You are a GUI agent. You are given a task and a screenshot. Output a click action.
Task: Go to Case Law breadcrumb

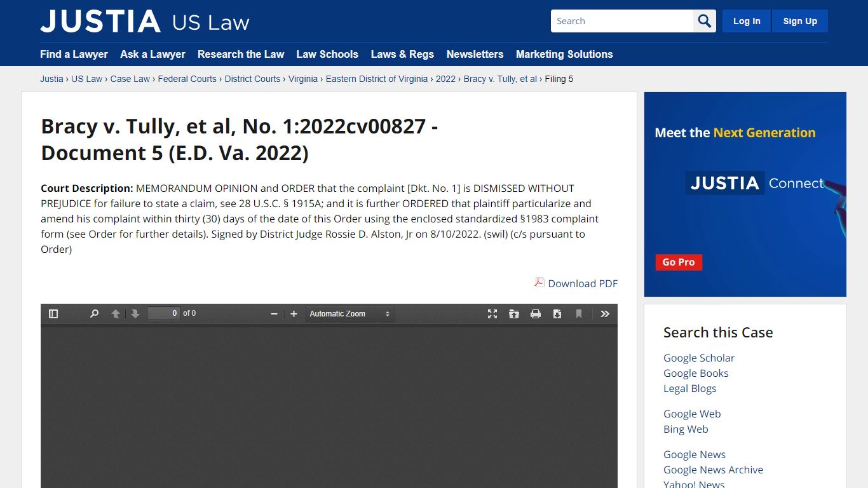tap(130, 79)
